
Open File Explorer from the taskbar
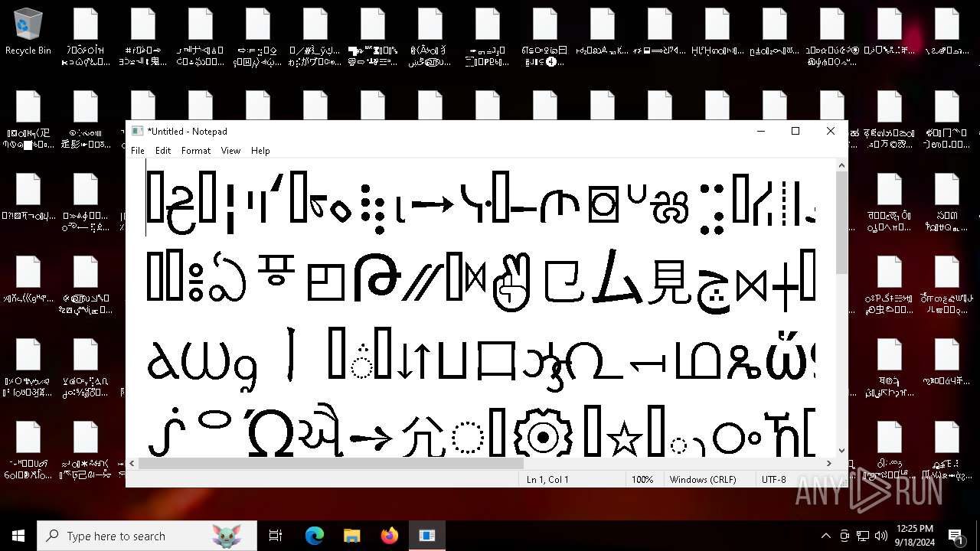(352, 536)
